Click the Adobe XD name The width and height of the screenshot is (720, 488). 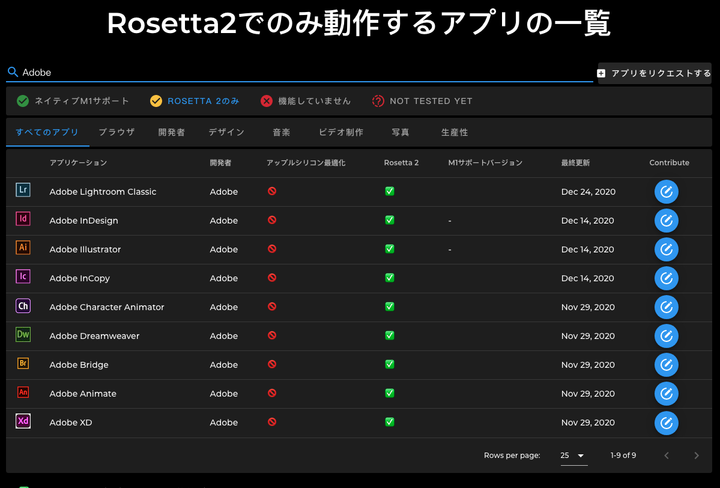pyautogui.click(x=71, y=423)
